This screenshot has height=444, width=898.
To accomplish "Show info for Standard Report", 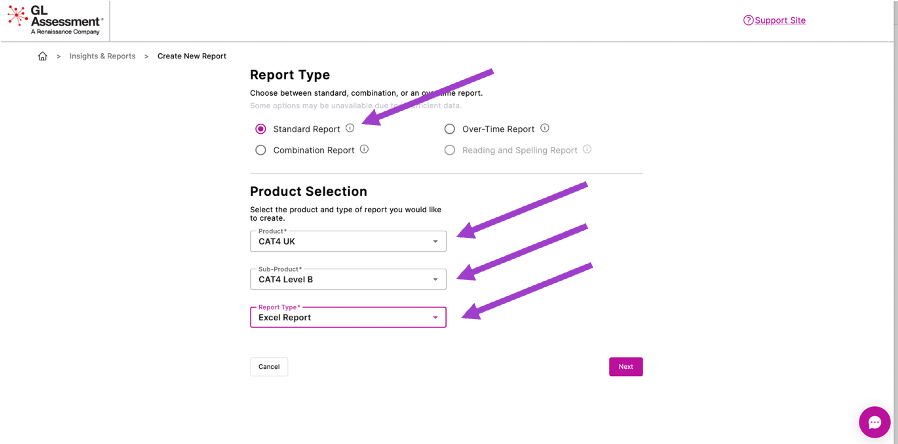I will [350, 128].
